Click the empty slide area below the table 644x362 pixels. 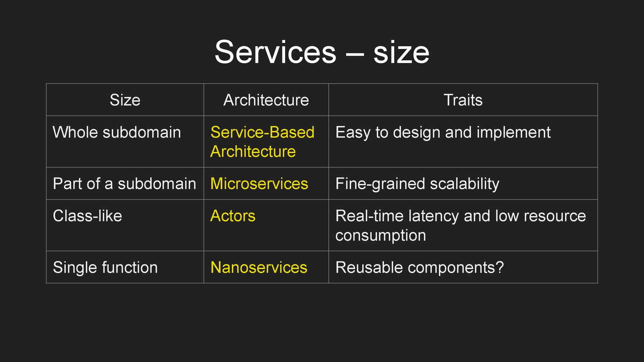(x=322, y=322)
